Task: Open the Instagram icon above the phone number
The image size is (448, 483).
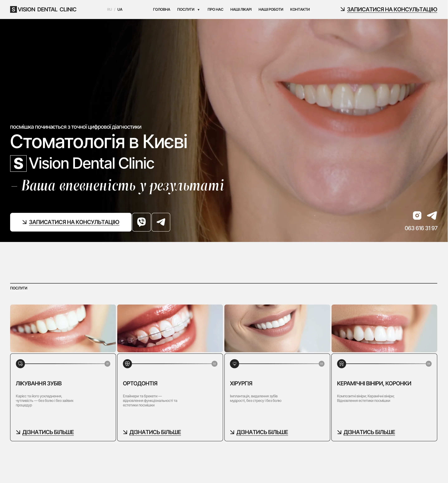Action: click(x=417, y=215)
